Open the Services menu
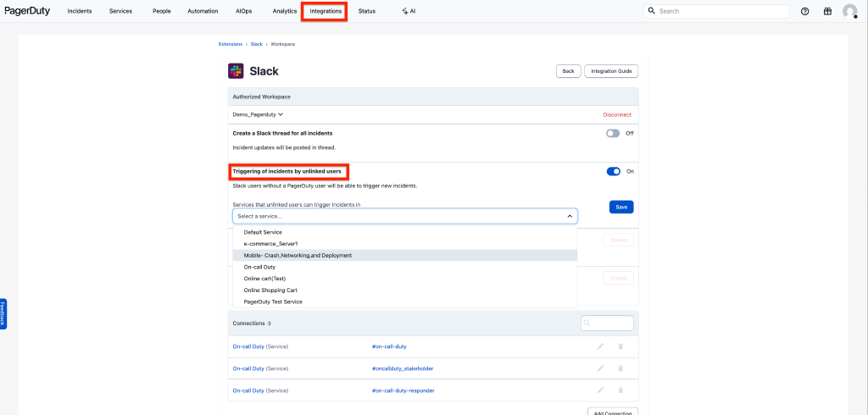The width and height of the screenshot is (868, 415). 120,11
